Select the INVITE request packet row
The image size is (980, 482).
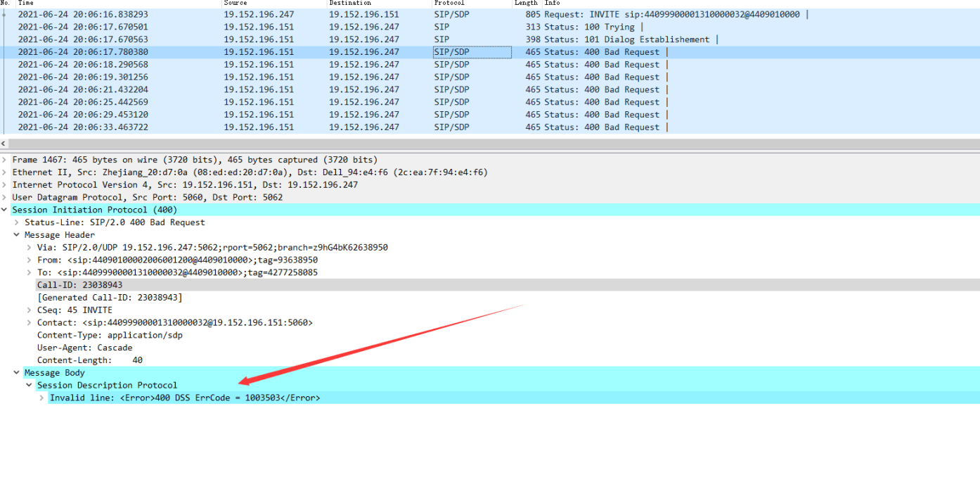point(352,14)
